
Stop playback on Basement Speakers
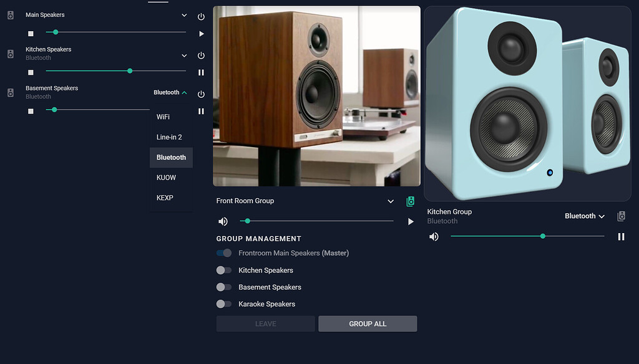click(x=201, y=111)
